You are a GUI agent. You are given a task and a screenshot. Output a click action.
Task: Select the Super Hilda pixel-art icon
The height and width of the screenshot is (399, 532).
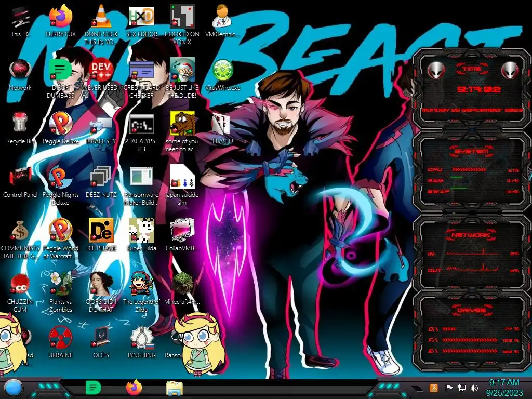tap(141, 236)
